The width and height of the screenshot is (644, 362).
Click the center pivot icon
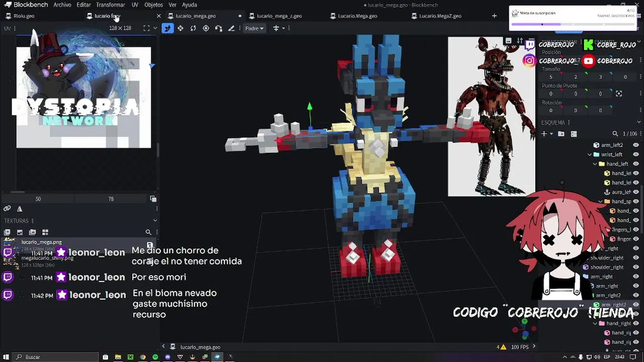pyautogui.click(x=619, y=94)
